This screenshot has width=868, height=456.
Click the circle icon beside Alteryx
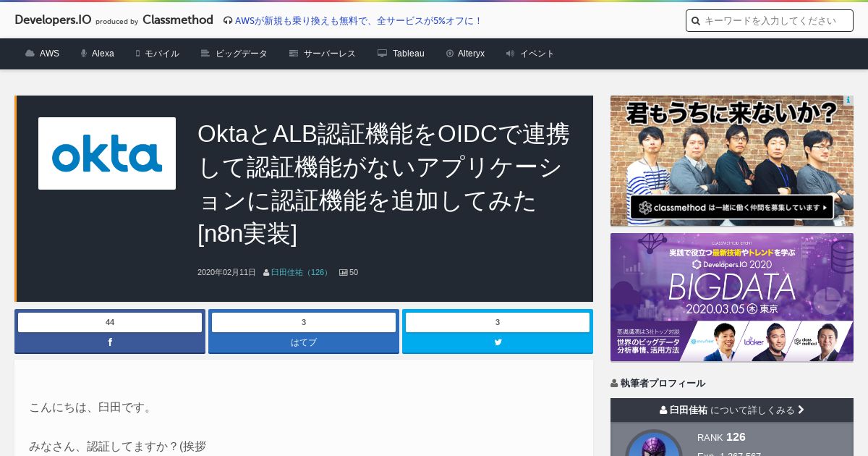(450, 54)
